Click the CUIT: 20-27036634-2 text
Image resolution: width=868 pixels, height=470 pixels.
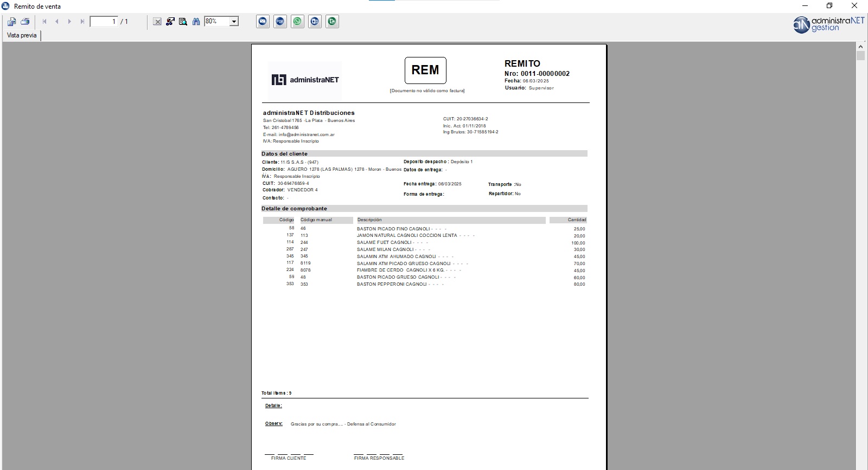(x=465, y=119)
